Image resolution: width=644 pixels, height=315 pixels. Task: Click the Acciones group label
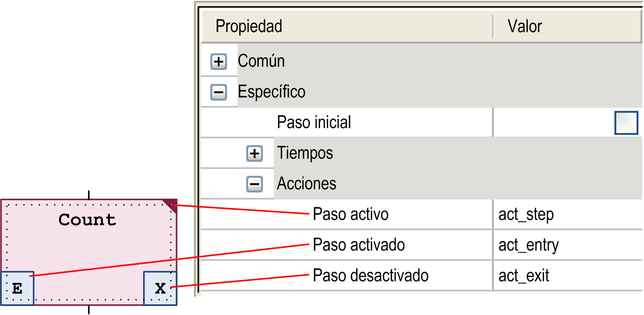[307, 184]
